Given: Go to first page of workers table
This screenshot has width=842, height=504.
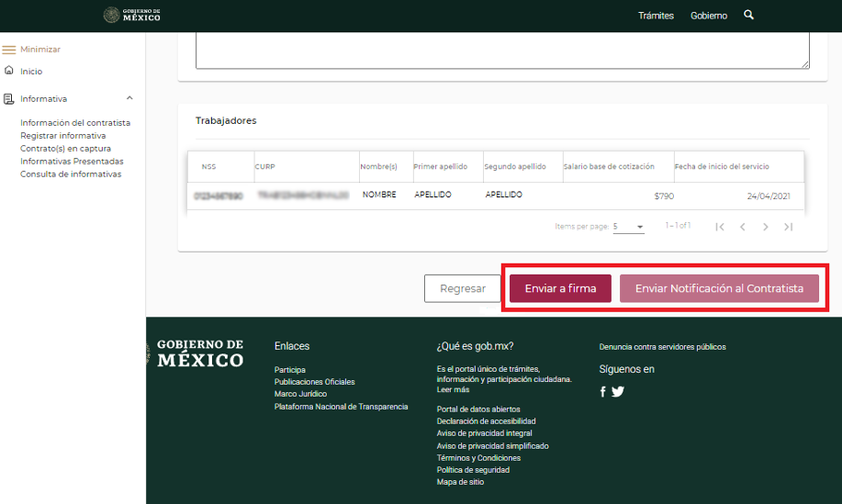Looking at the screenshot, I should 720,227.
